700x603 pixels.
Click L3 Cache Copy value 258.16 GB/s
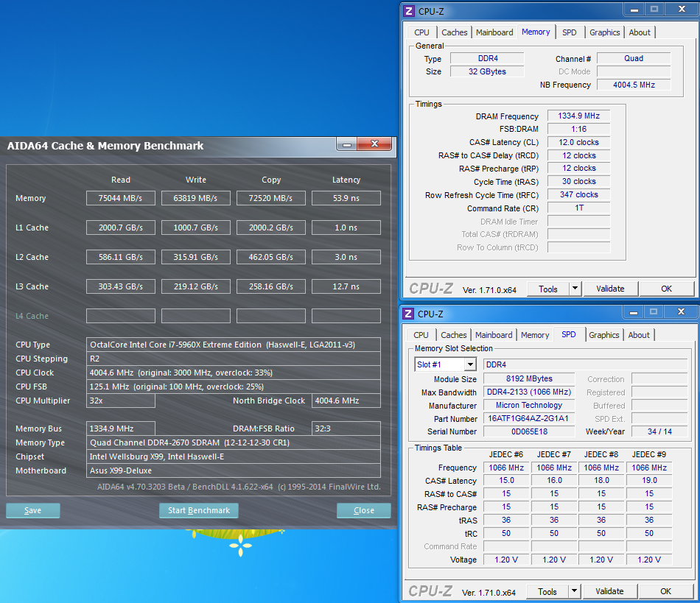(271, 286)
